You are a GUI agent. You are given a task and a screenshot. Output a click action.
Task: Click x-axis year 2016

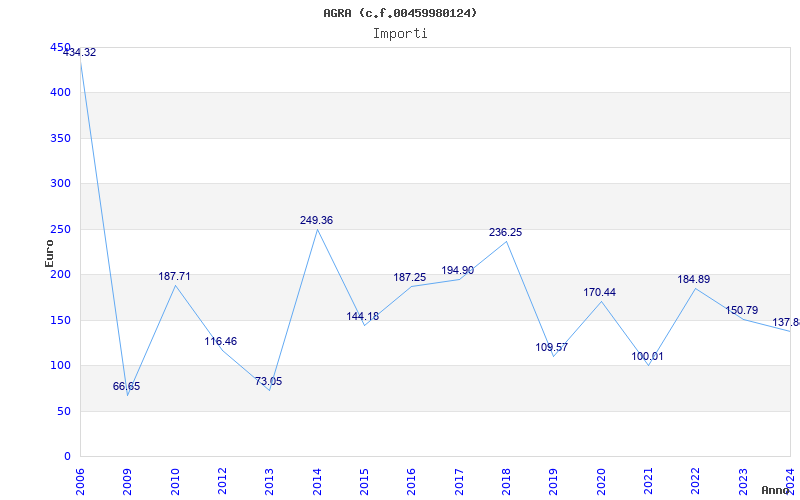(x=412, y=481)
